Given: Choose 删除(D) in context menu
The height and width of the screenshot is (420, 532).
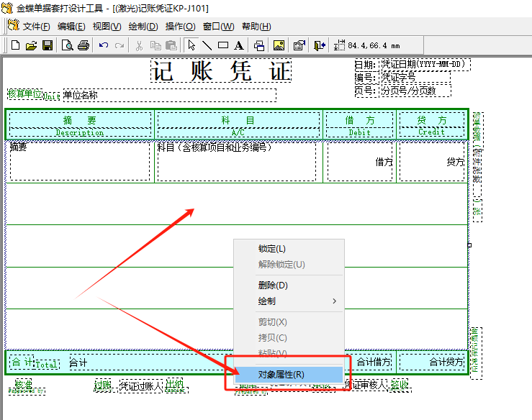Looking at the screenshot, I should click(x=273, y=286).
